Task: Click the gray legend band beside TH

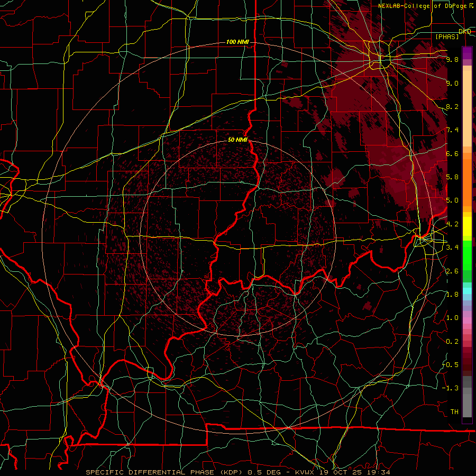Action: tap(467, 407)
